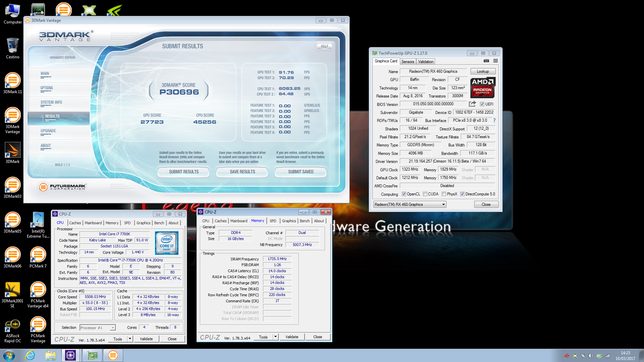
Task: Click the Intel Core i7 logo in CPU-Z
Action: tap(167, 243)
